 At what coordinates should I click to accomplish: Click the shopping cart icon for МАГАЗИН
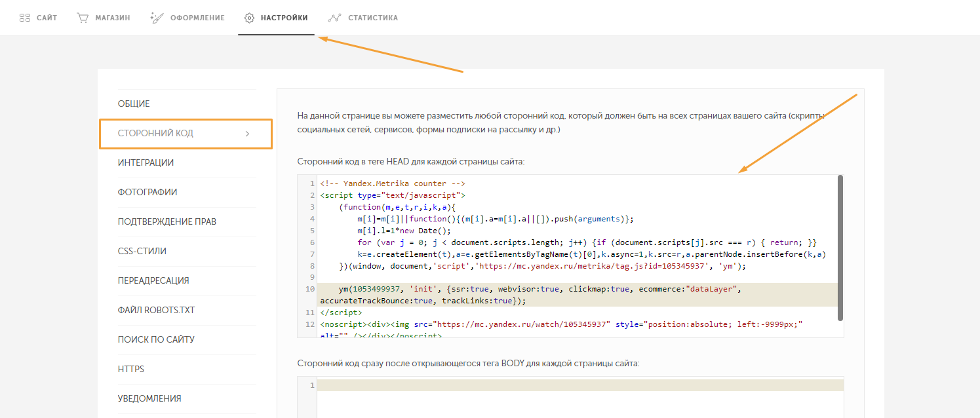[x=83, y=18]
